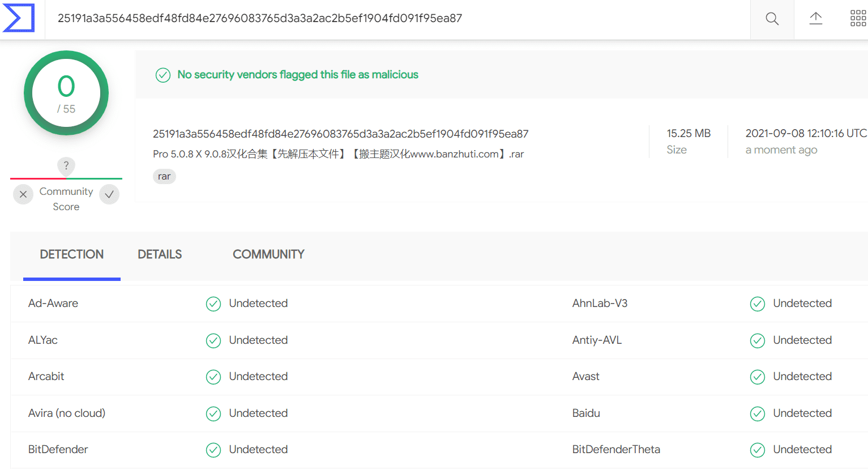Vote file as malicious with the X icon

[x=23, y=194]
